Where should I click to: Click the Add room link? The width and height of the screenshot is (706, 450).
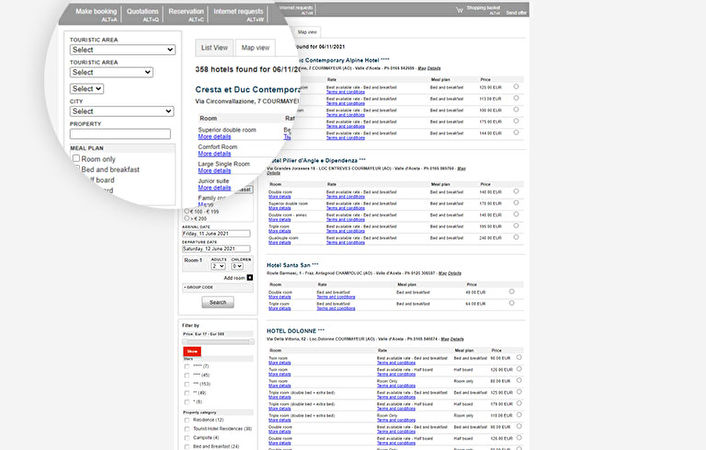coord(234,278)
